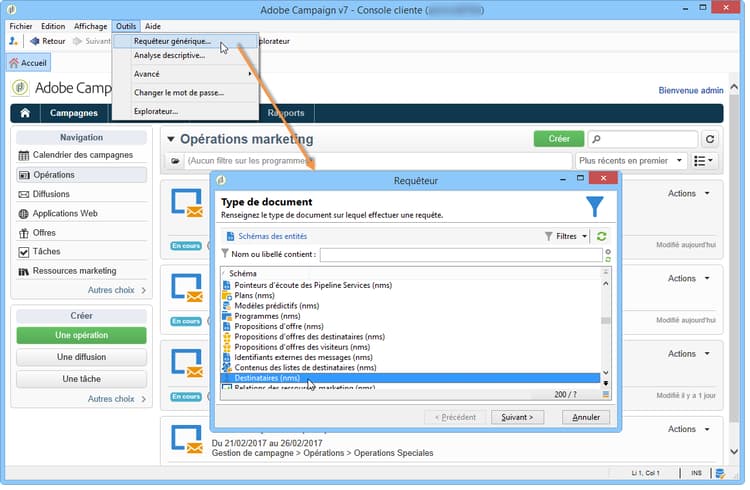Screen dimensions: 750x490
Task: Click the Suivant button in Requêteur
Action: pyautogui.click(x=517, y=418)
